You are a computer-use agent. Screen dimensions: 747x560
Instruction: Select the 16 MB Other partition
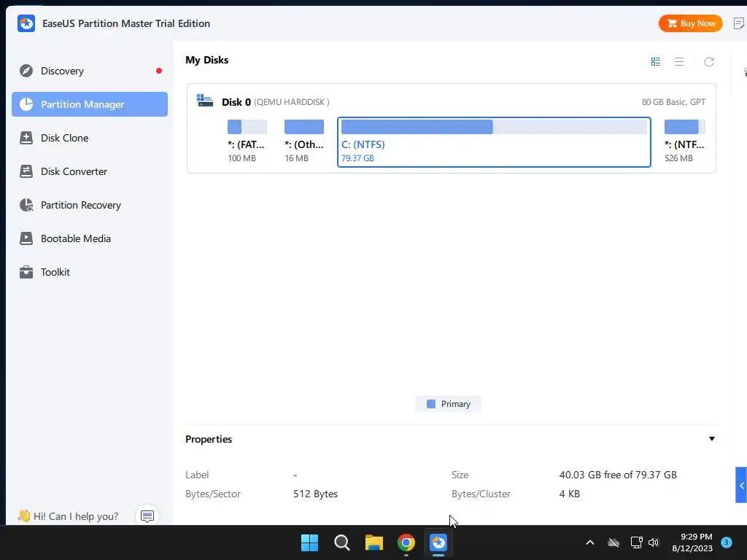(304, 141)
